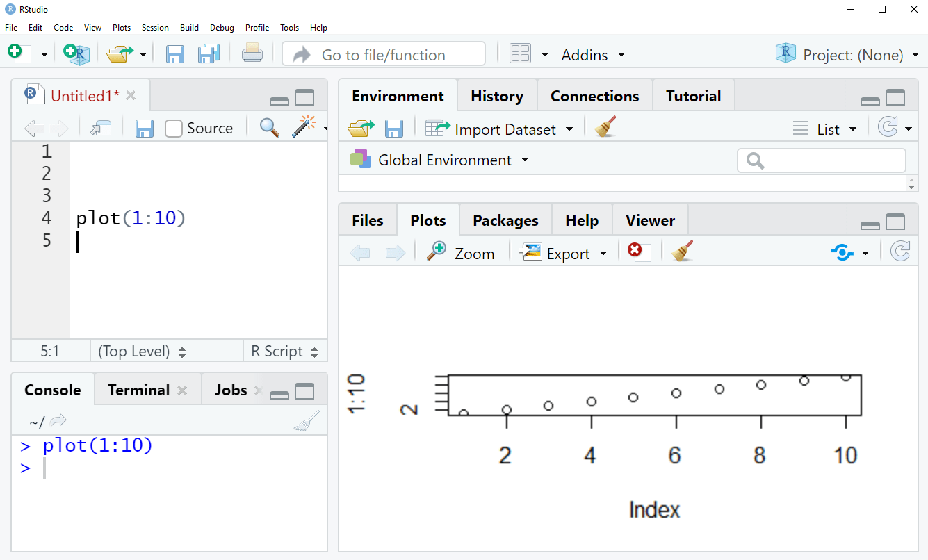Clear environment objects broom icon
This screenshot has height=560, width=928.
[x=605, y=127]
